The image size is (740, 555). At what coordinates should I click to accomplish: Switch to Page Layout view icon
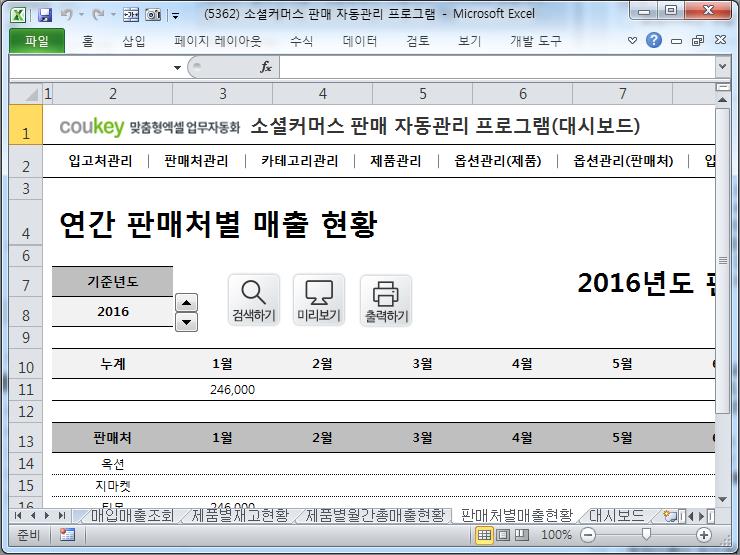[x=503, y=535]
